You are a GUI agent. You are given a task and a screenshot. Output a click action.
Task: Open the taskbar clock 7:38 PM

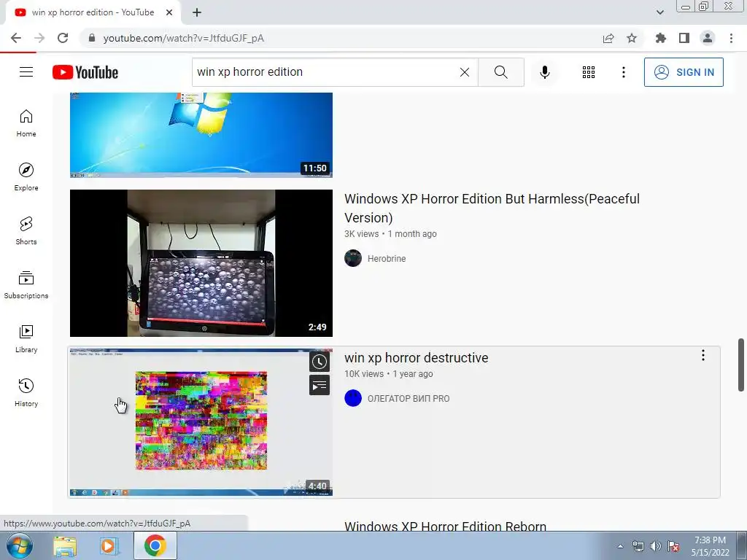(710, 546)
